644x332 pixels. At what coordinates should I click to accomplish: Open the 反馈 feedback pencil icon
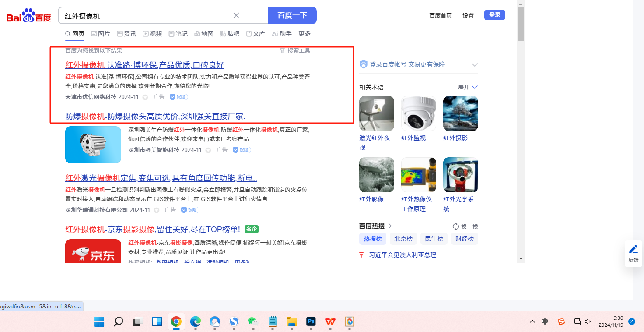(633, 249)
